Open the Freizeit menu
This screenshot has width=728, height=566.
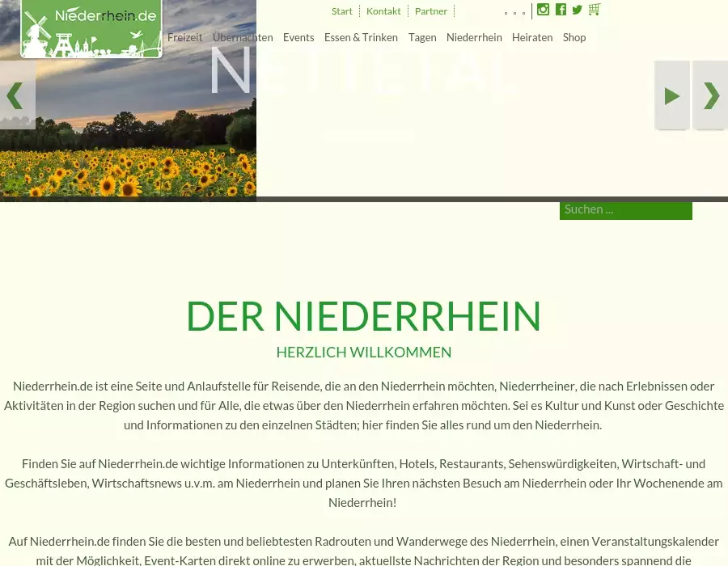pyautogui.click(x=184, y=37)
